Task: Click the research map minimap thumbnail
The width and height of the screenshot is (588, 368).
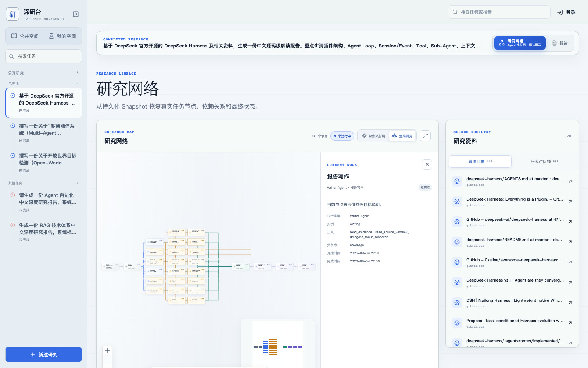Action: pos(278,343)
